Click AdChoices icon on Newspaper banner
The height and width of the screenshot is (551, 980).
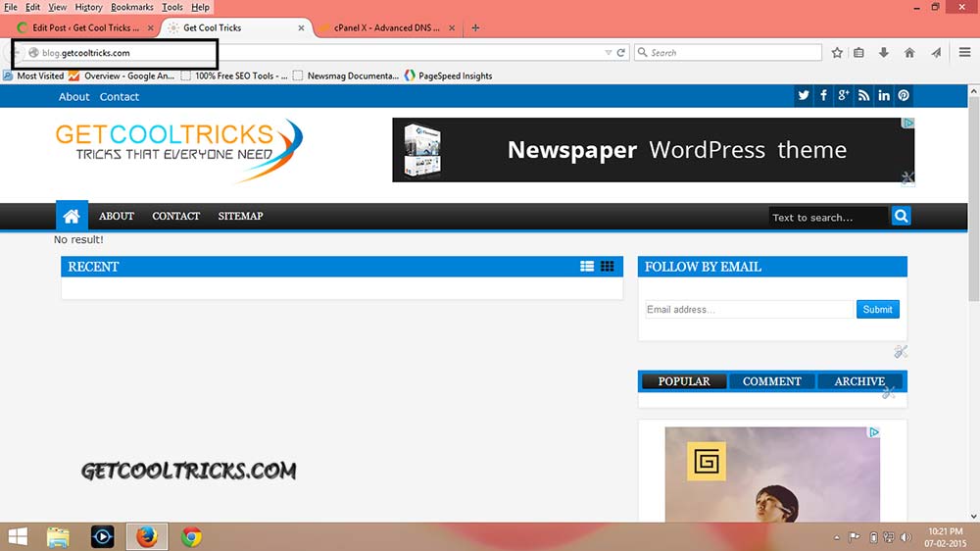[x=908, y=124]
